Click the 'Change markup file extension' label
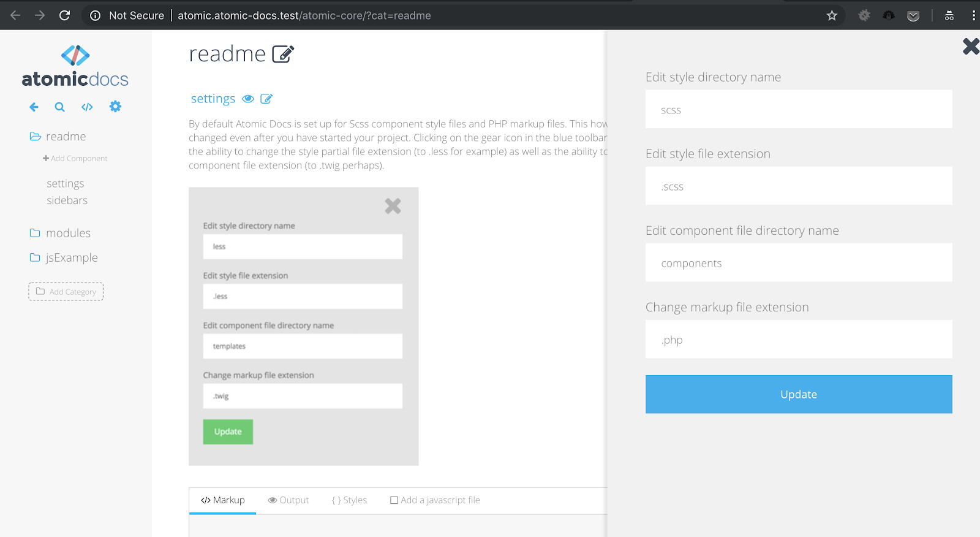Image resolution: width=980 pixels, height=537 pixels. pyautogui.click(x=727, y=307)
